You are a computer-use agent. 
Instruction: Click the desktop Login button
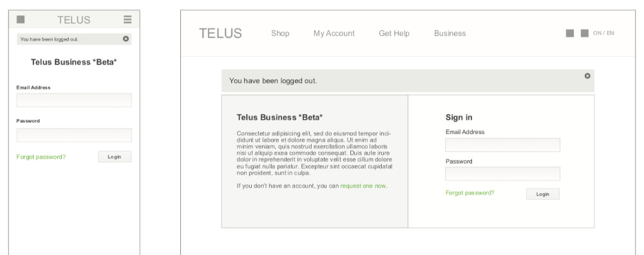click(x=542, y=194)
